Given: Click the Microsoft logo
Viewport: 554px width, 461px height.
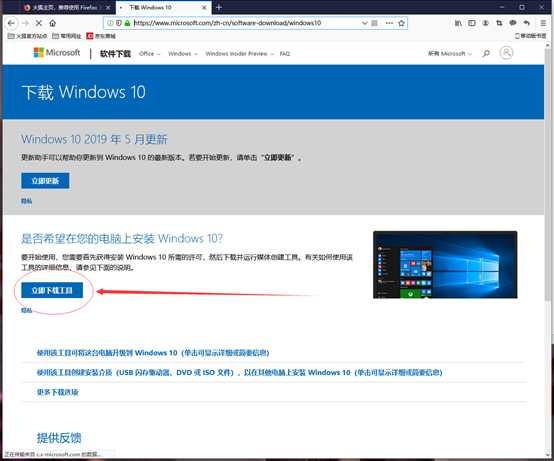Looking at the screenshot, I should tap(57, 53).
